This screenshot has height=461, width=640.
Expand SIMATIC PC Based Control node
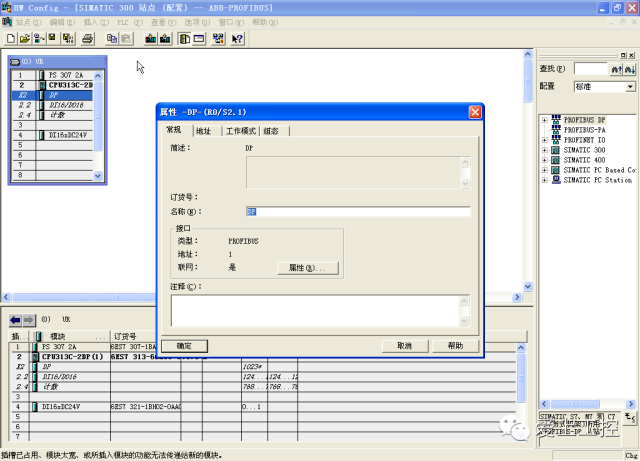(x=544, y=170)
